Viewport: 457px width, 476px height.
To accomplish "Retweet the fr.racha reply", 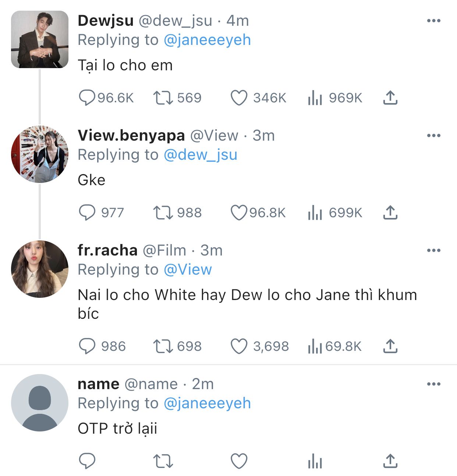I will (x=163, y=346).
